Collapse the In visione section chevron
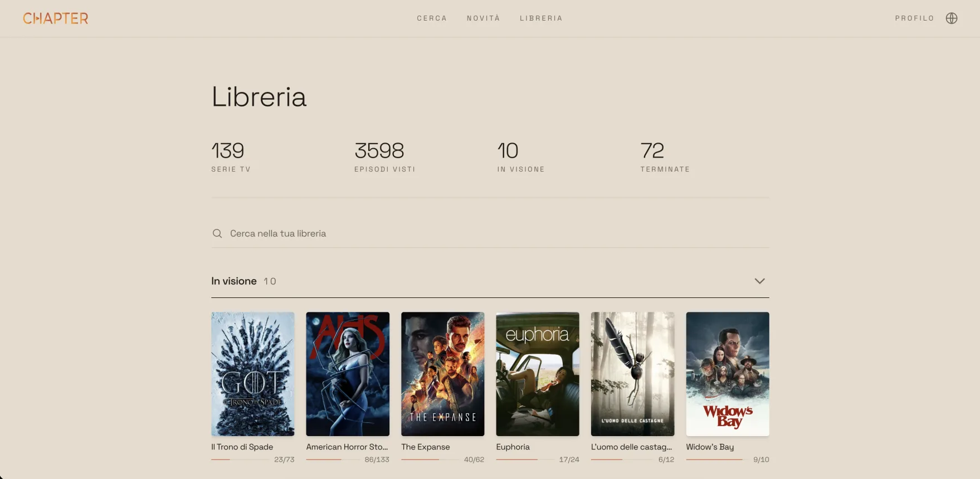This screenshot has height=479, width=980. coord(759,281)
